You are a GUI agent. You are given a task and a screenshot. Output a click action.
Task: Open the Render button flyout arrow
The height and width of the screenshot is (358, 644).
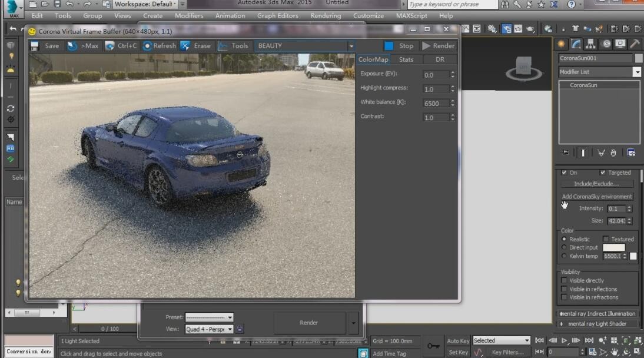click(353, 323)
